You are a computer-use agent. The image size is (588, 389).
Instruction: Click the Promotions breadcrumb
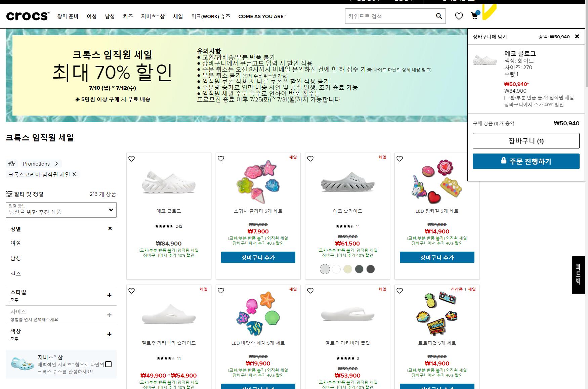pos(36,164)
